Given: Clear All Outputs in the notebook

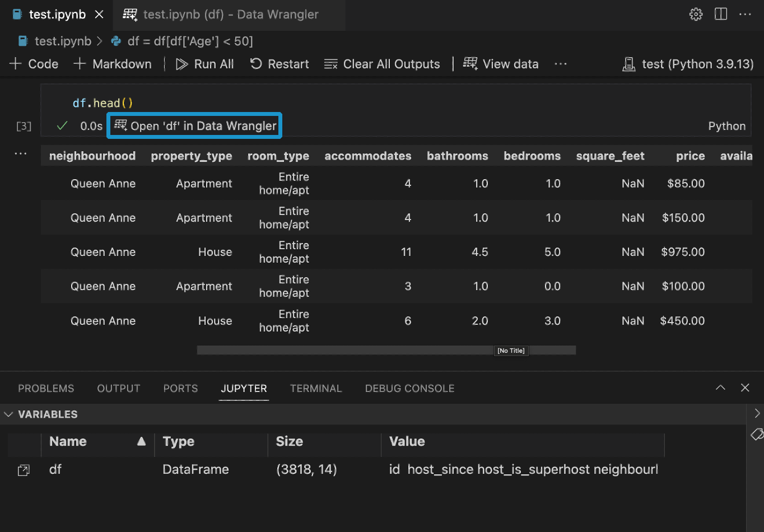Looking at the screenshot, I should (x=383, y=64).
